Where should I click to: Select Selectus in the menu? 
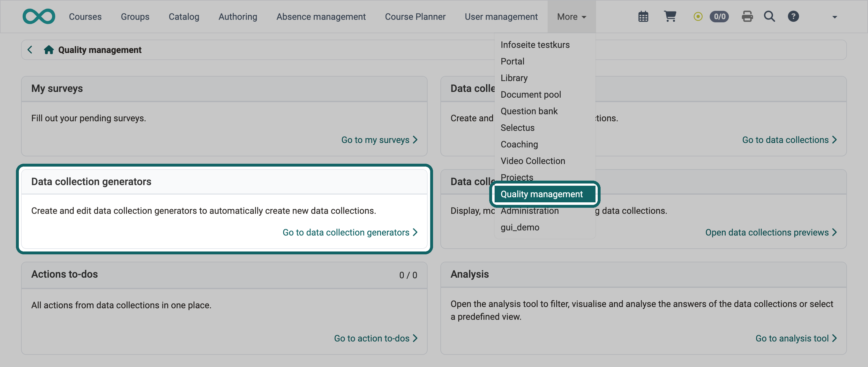coord(545,128)
